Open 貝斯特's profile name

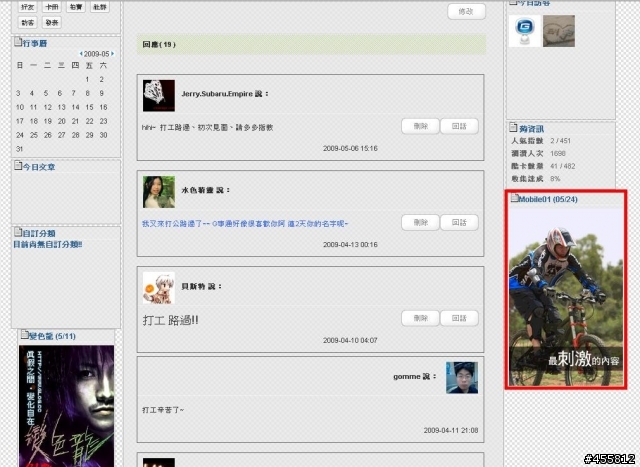(x=193, y=287)
